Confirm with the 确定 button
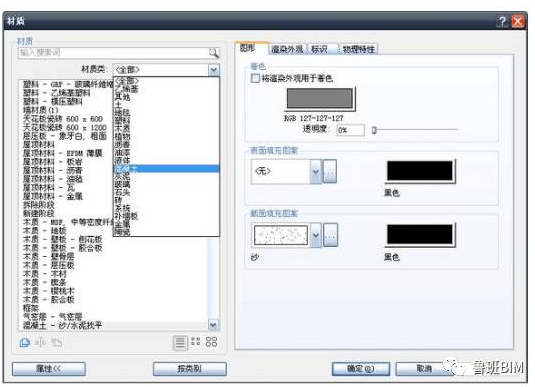The height and width of the screenshot is (387, 535). point(361,369)
